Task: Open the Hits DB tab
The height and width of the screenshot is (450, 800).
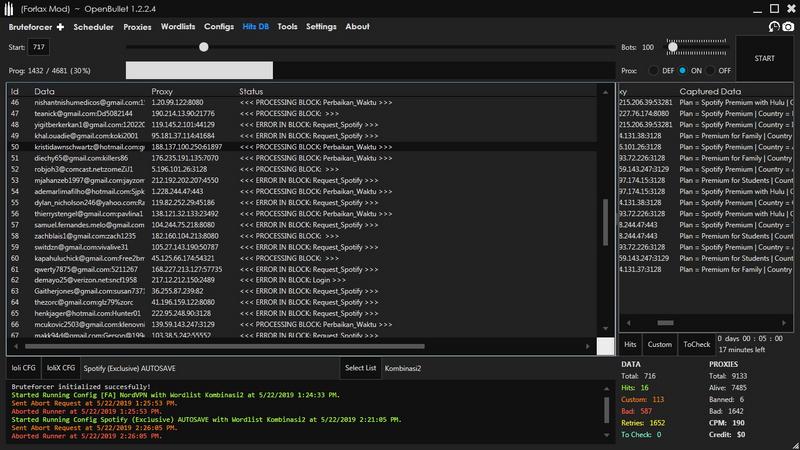Action: pos(256,27)
